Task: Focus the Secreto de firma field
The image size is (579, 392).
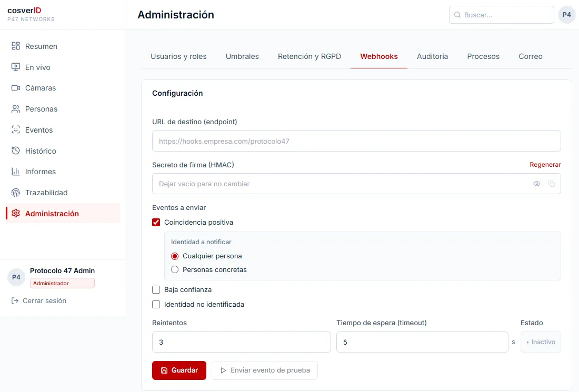Action: [356, 184]
